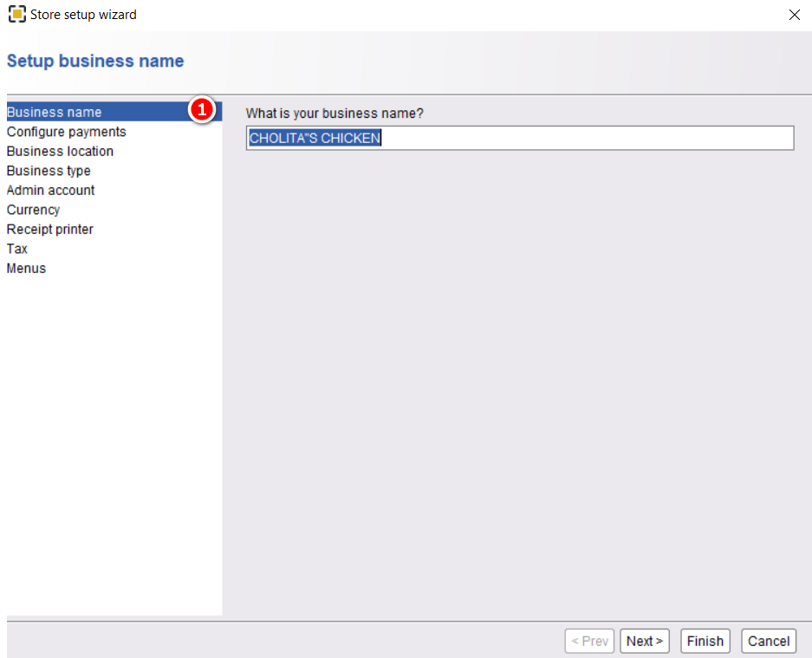Screen dimensions: 812x658
Task: Select the Business name step
Action: (x=114, y=112)
